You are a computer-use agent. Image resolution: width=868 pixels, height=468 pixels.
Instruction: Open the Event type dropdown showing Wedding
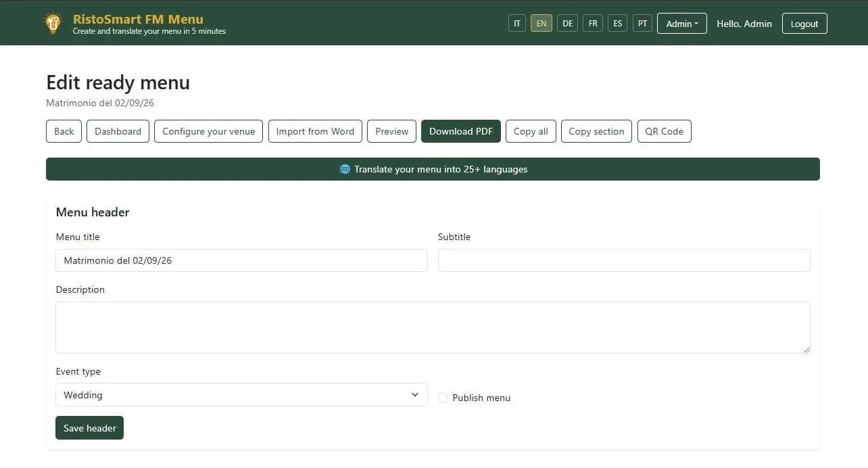point(241,395)
